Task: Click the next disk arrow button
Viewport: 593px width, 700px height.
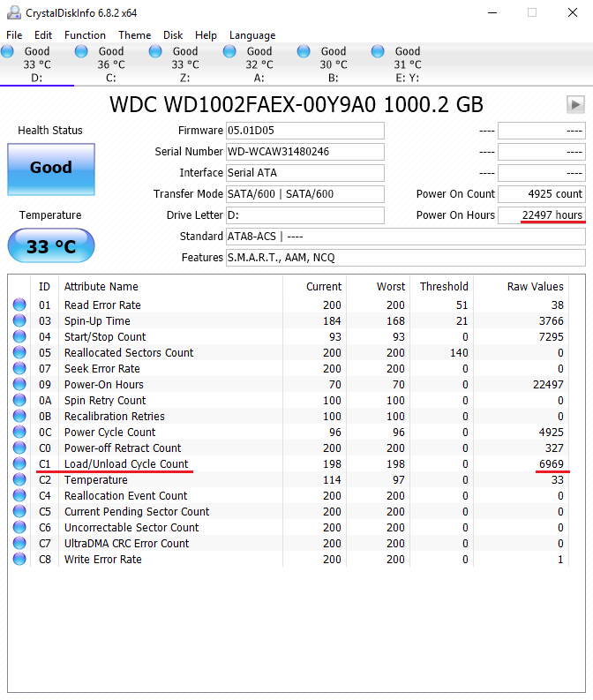Action: click(x=575, y=105)
